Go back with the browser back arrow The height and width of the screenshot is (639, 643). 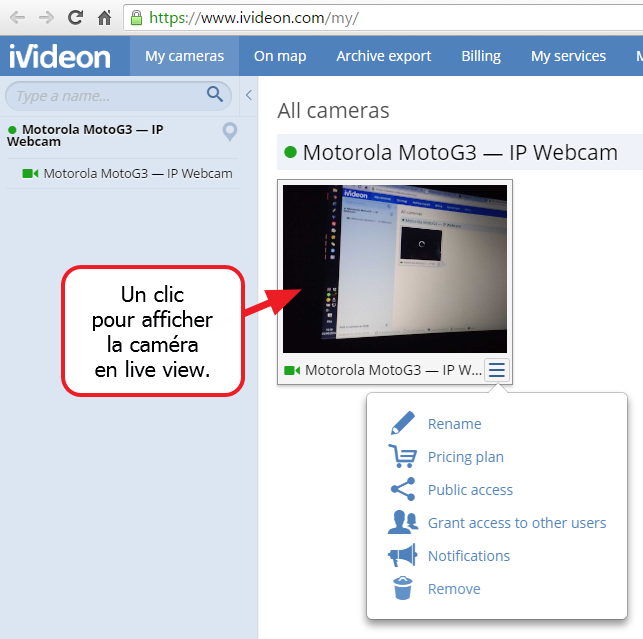[x=17, y=18]
